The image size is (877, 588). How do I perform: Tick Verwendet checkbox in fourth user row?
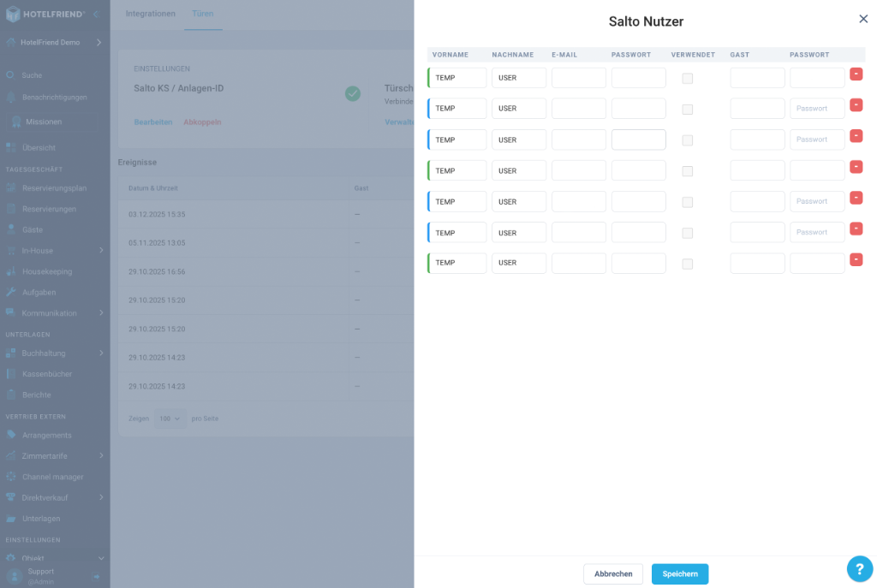pyautogui.click(x=688, y=171)
